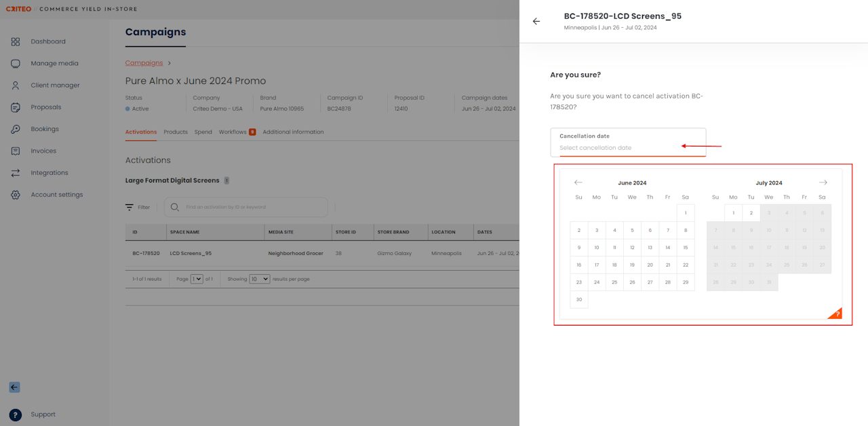Switch to the Workflows tab
Screen dimensions: 868x426
pos(233,132)
